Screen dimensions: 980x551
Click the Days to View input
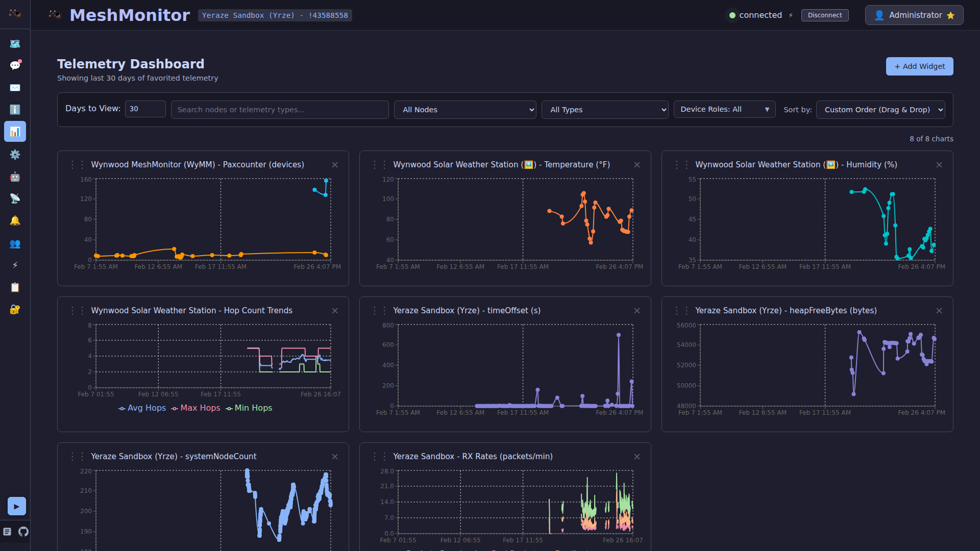coord(145,109)
